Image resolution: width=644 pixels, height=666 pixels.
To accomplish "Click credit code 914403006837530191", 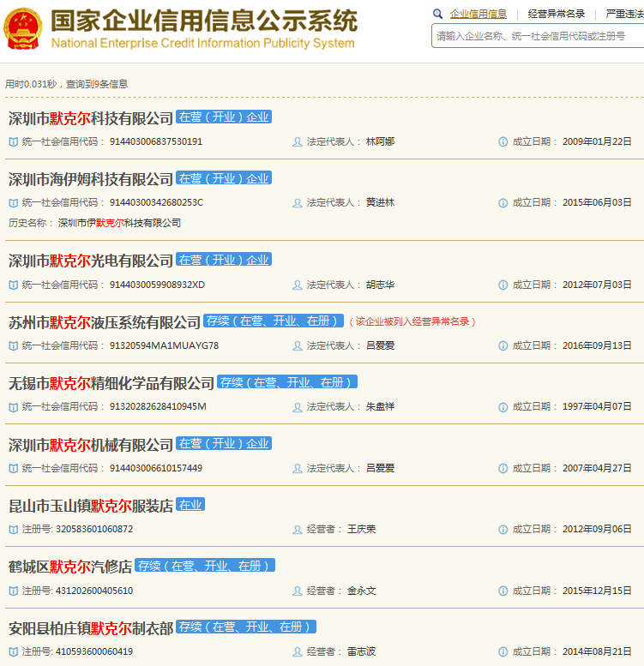I will tap(156, 142).
